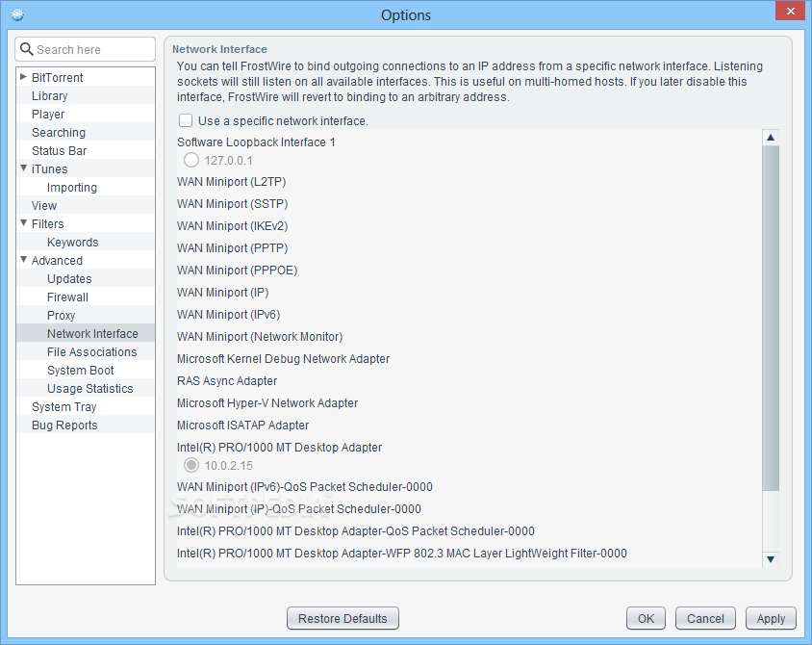Click the Cancel button
Screen dimensions: 812x645
coord(705,619)
